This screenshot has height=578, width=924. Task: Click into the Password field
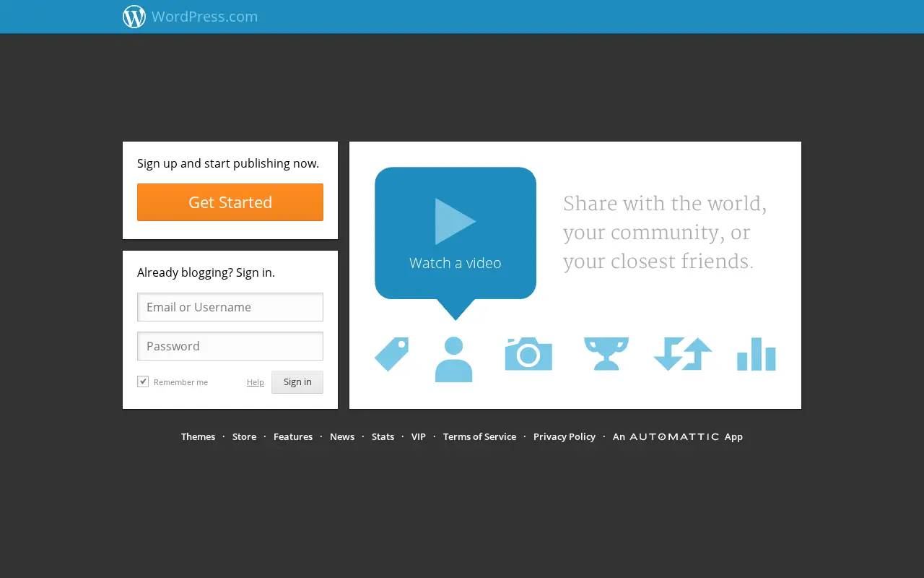point(230,346)
